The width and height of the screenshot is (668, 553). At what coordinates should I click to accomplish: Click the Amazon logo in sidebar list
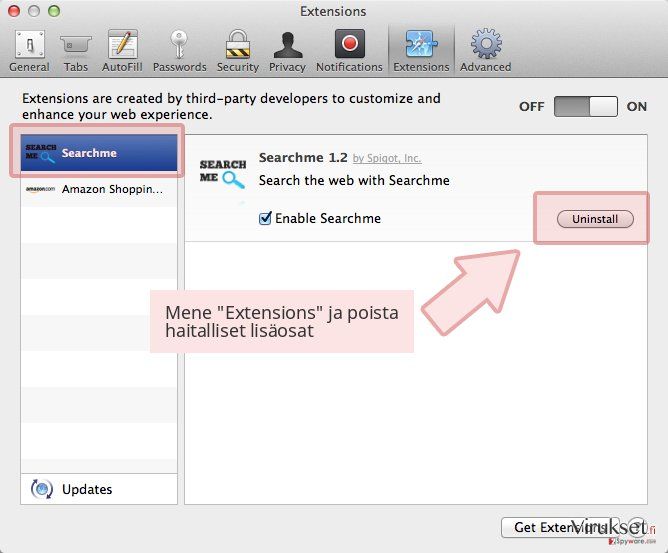click(x=40, y=189)
